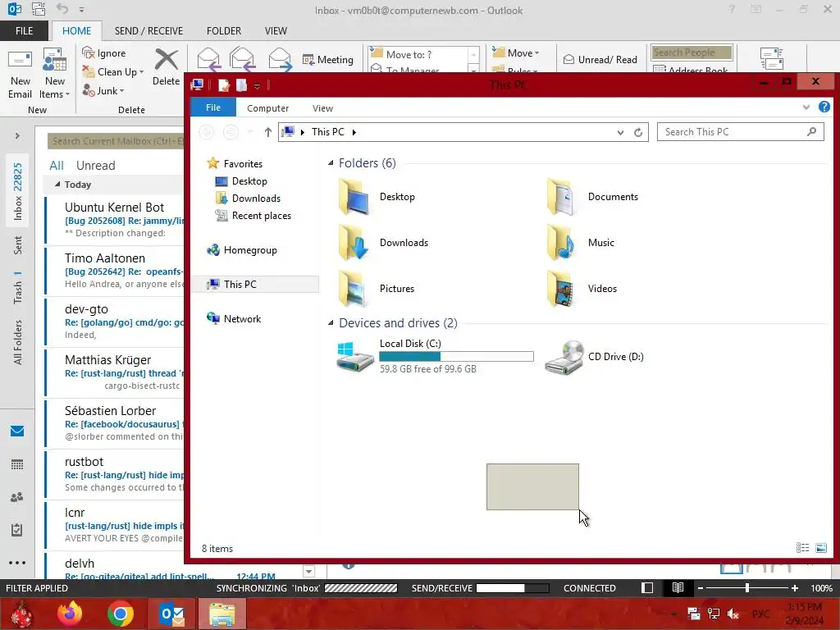Switch to Outlook People view icon
840x630 pixels.
click(17, 497)
